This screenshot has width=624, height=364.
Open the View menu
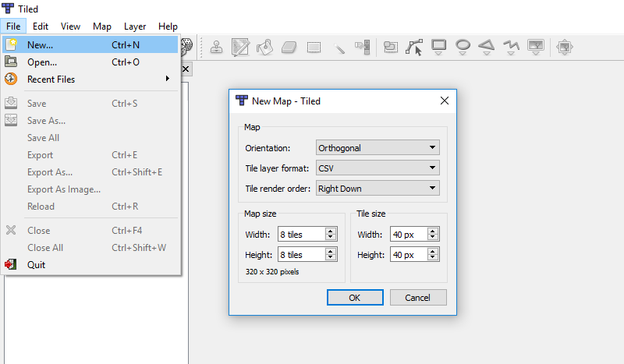coord(70,27)
